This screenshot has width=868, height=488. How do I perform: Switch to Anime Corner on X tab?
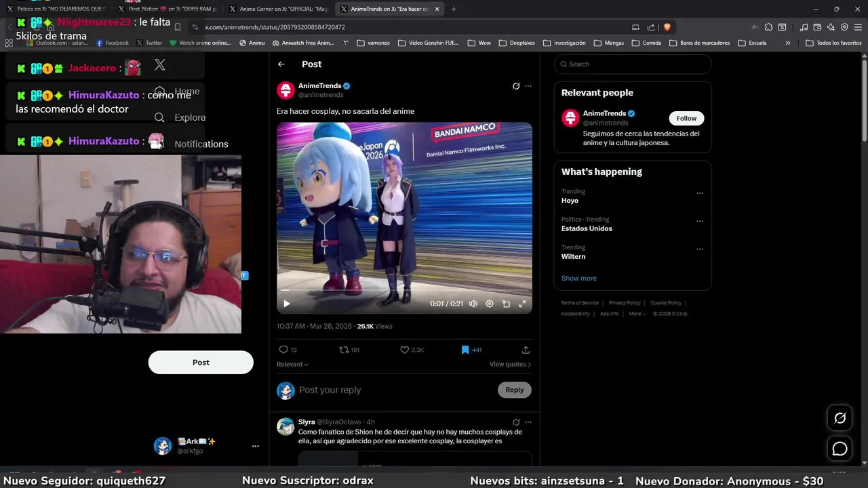(x=278, y=9)
